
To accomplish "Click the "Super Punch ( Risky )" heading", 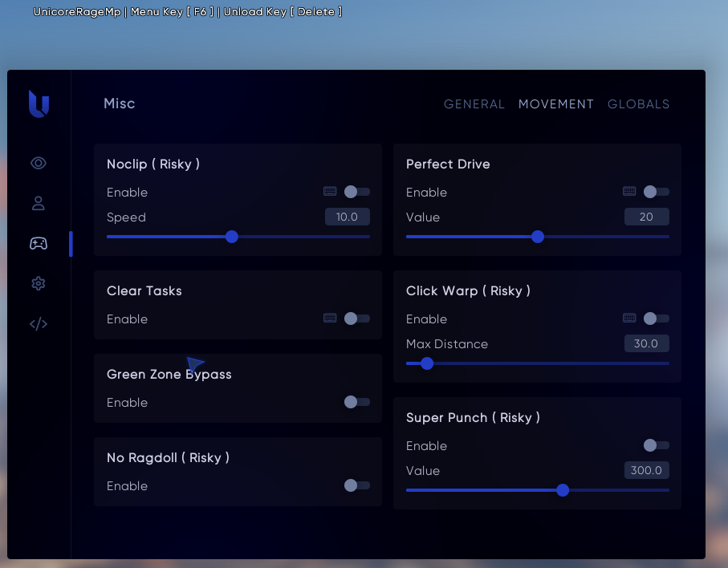I will pyautogui.click(x=473, y=418).
